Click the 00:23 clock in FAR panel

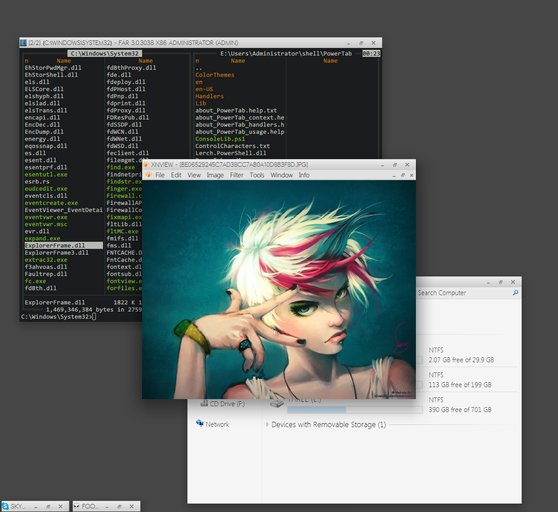(371, 53)
